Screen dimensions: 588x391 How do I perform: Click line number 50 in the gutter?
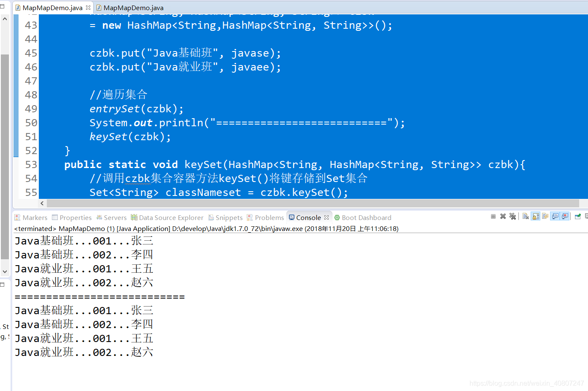[31, 123]
